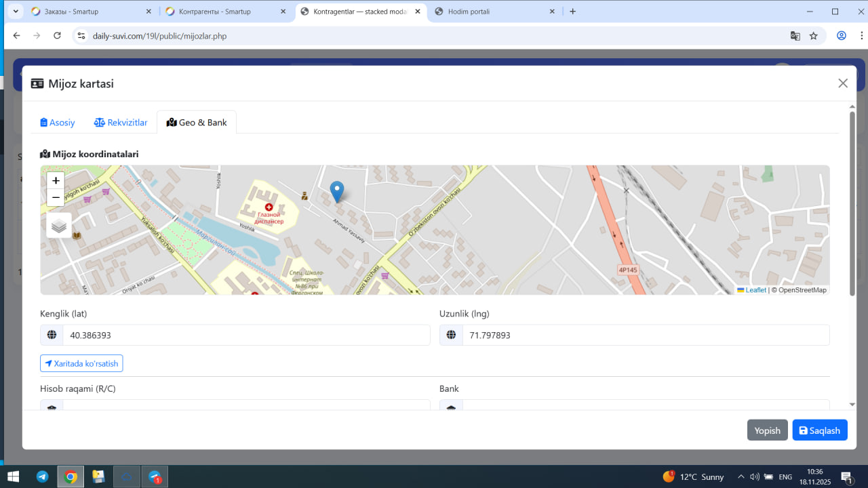
Task: Switch to the Rekvizitlar tab
Action: click(x=121, y=123)
